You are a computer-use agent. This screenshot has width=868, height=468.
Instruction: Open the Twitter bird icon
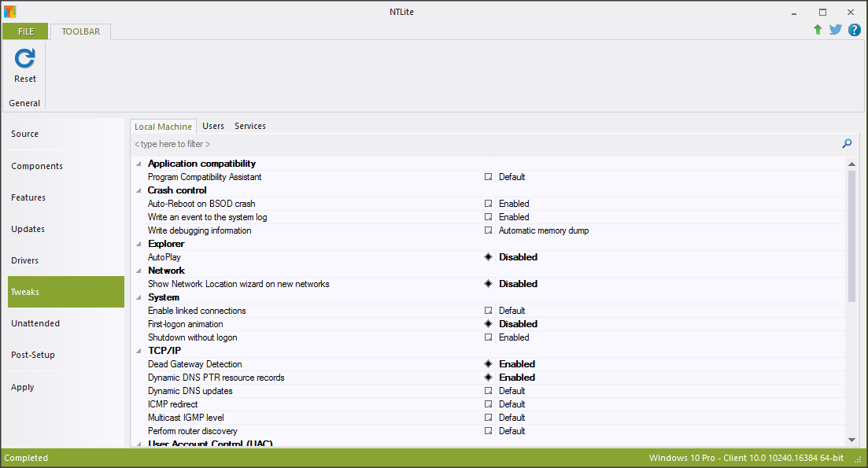pyautogui.click(x=836, y=30)
